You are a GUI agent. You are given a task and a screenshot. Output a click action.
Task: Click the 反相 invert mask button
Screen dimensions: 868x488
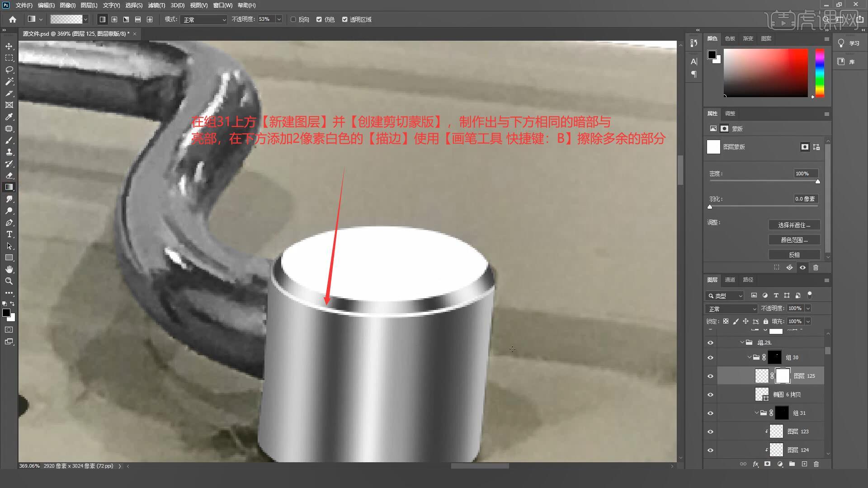click(x=794, y=255)
